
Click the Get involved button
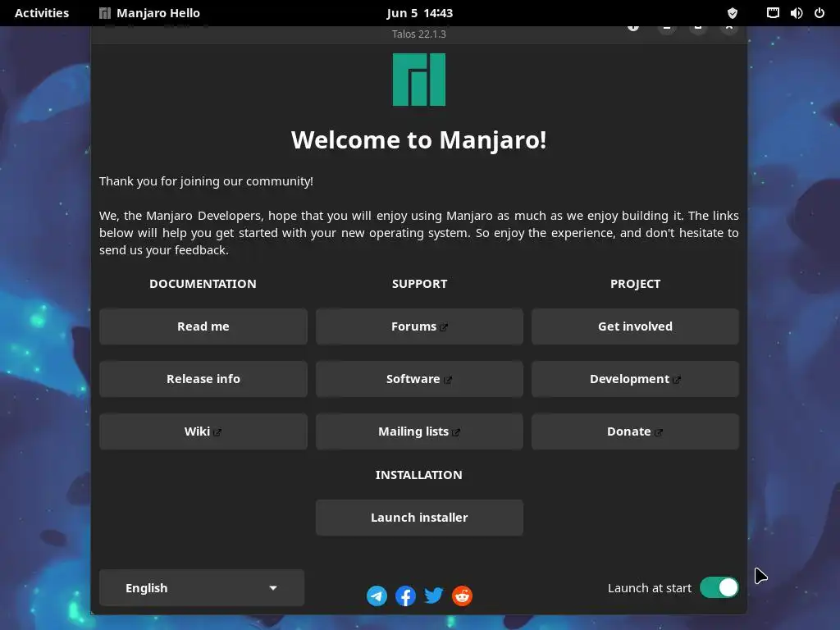[635, 326]
